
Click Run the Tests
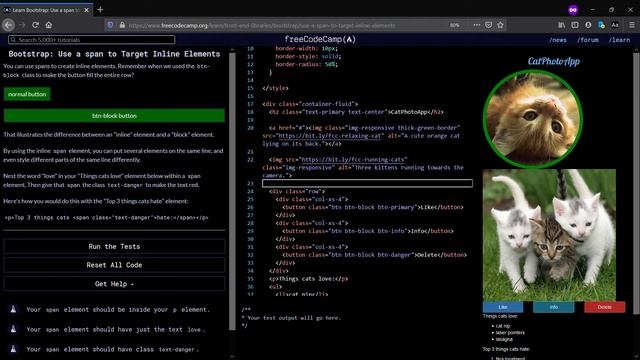114,247
